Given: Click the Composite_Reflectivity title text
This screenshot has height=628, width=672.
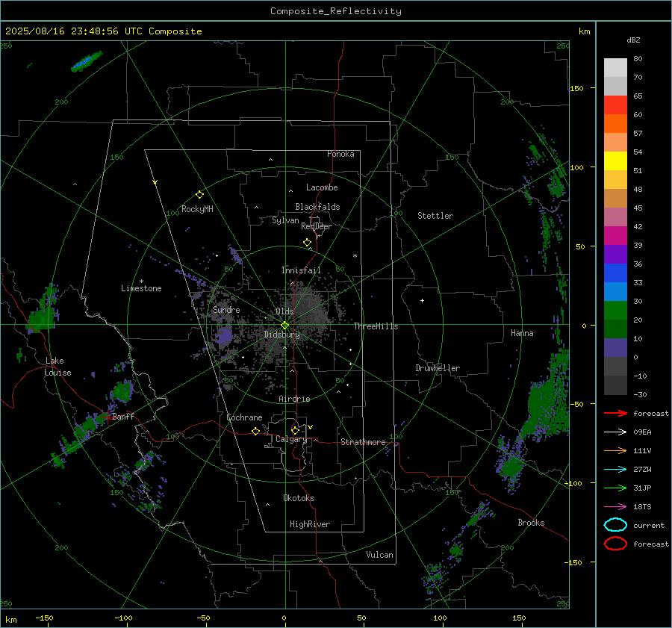Looking at the screenshot, I should tap(336, 11).
